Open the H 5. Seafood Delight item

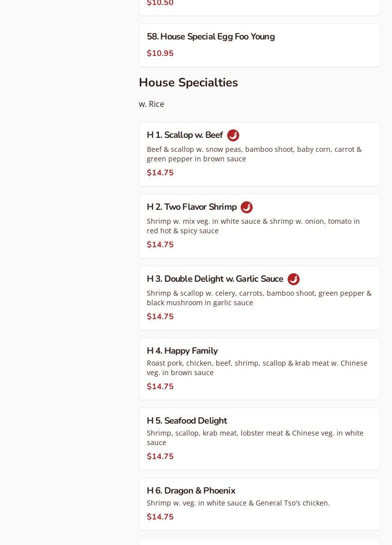(x=187, y=421)
